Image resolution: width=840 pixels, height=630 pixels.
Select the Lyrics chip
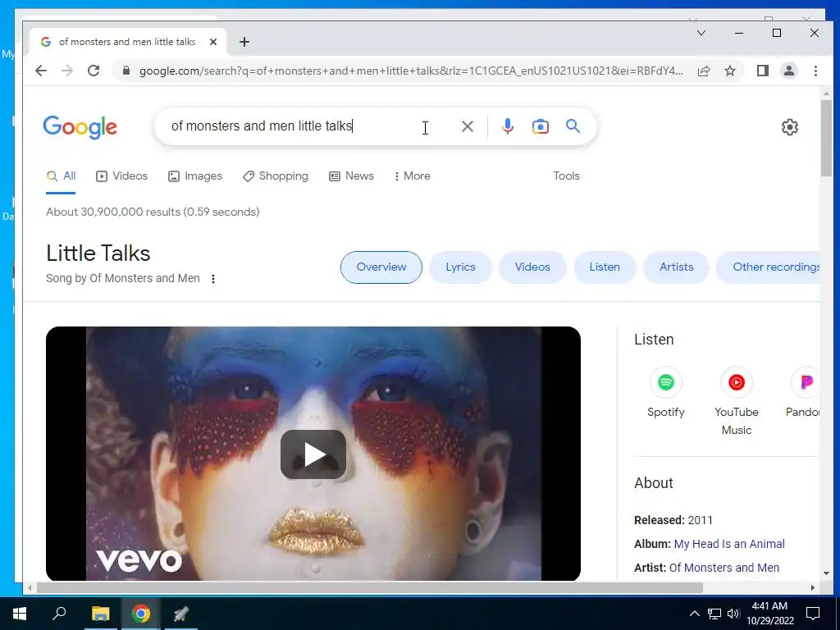[460, 267]
